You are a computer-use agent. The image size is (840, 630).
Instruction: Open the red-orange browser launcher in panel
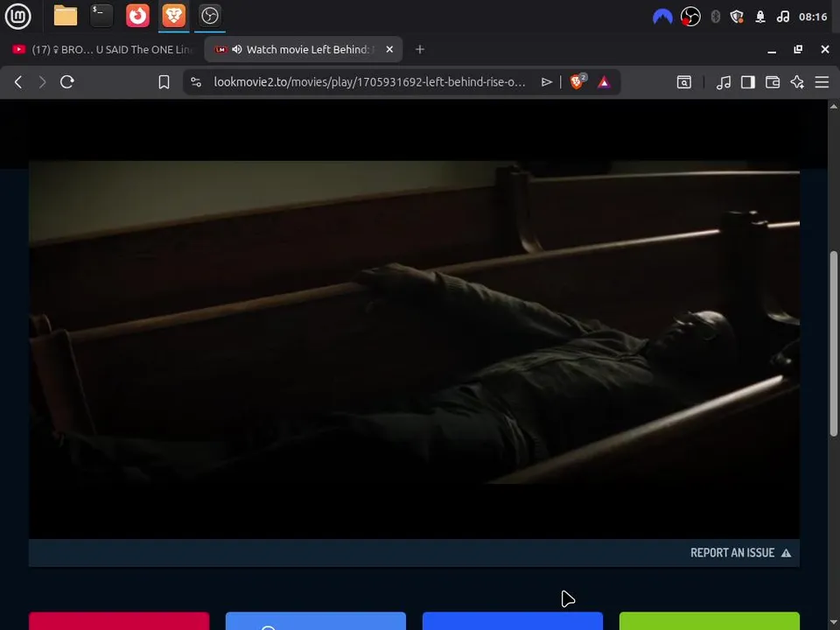pos(137,16)
